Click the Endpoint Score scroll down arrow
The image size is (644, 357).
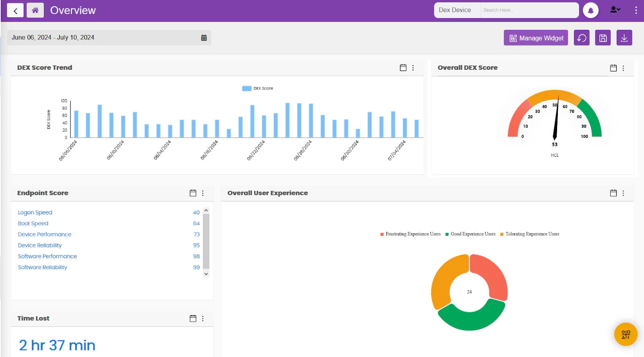coord(206,274)
